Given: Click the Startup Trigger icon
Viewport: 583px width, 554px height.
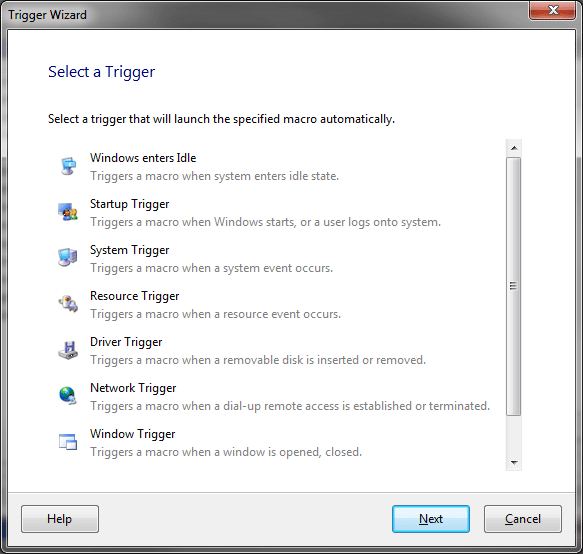Looking at the screenshot, I should [x=68, y=212].
